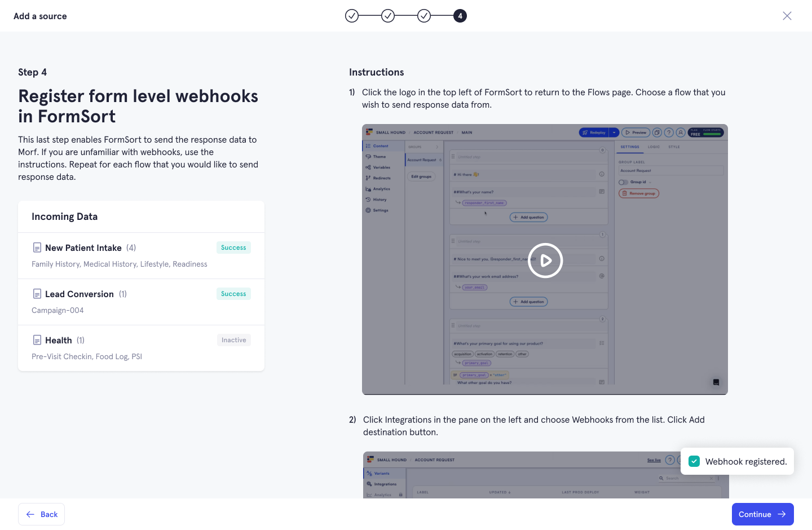Click the Lead Conversion document icon

[x=37, y=294]
